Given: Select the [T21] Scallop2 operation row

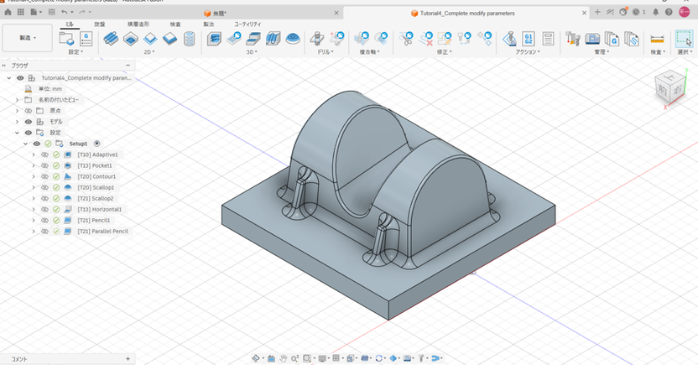Looking at the screenshot, I should [x=95, y=199].
